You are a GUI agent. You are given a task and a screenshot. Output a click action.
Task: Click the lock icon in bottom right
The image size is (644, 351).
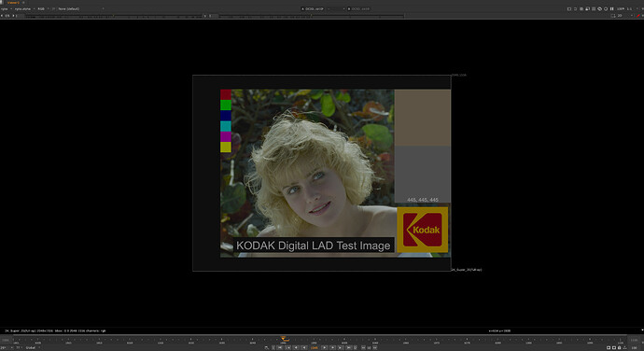(x=620, y=347)
